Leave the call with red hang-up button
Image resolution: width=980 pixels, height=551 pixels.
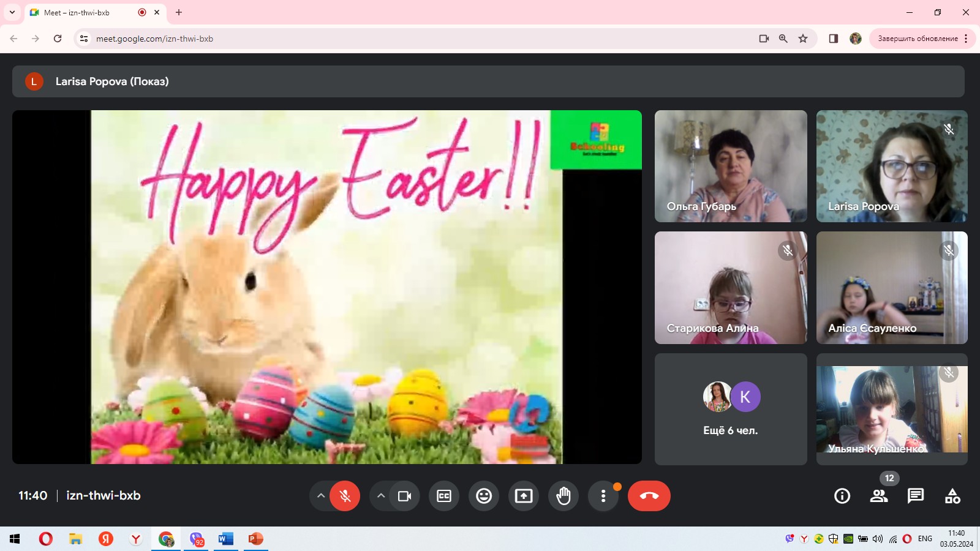649,496
